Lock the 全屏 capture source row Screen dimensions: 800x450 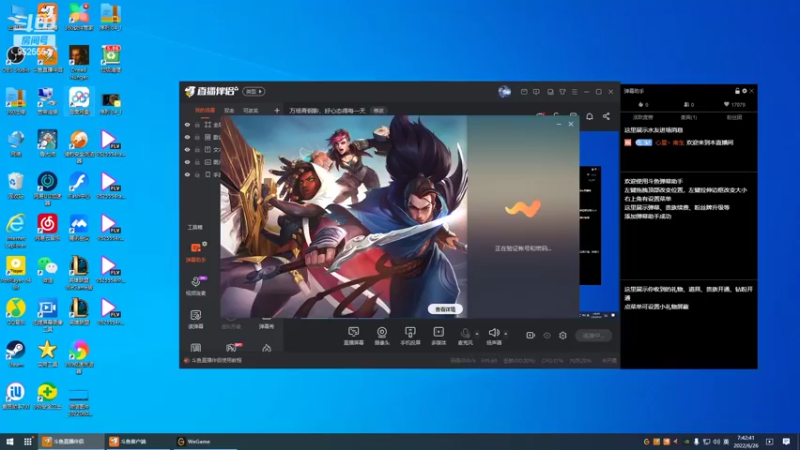197,124
